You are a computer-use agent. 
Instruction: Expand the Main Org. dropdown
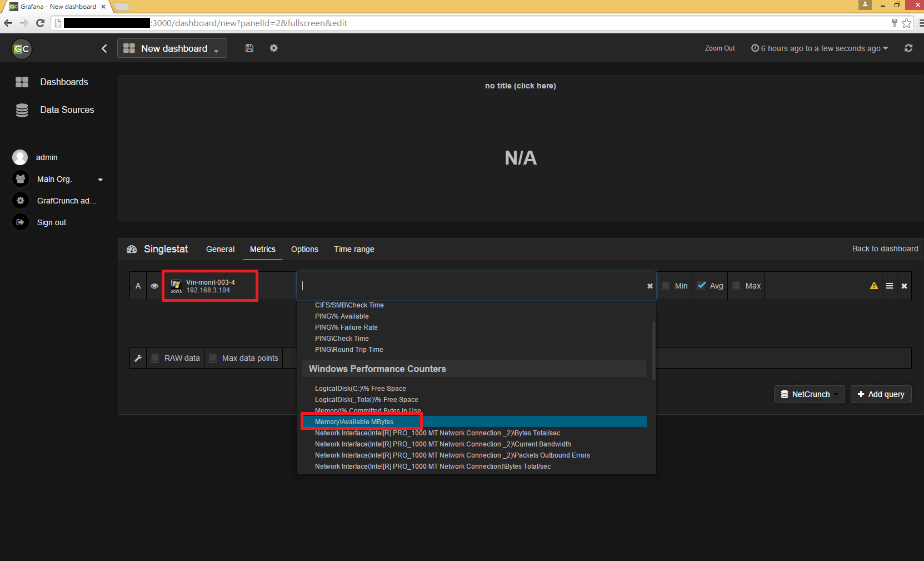[x=101, y=180]
